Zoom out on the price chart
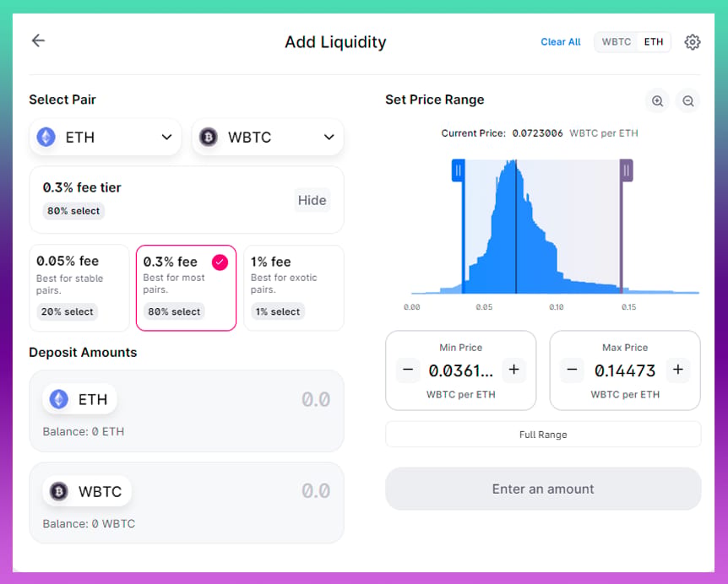Image resolution: width=728 pixels, height=584 pixels. coord(688,100)
